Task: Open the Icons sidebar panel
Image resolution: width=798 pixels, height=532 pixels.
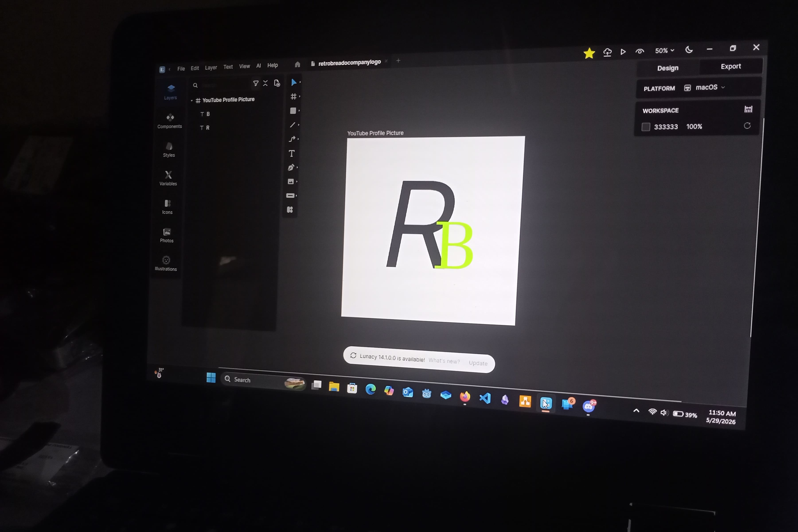Action: click(x=167, y=207)
